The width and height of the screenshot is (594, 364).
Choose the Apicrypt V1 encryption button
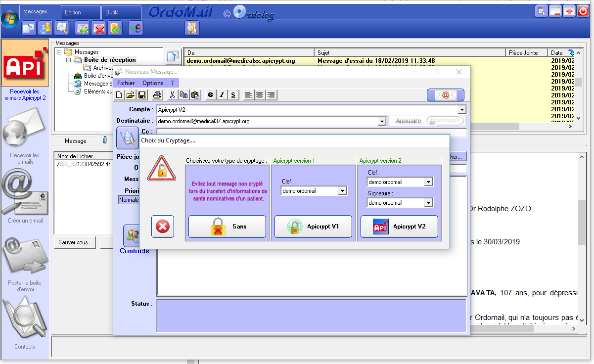(313, 227)
